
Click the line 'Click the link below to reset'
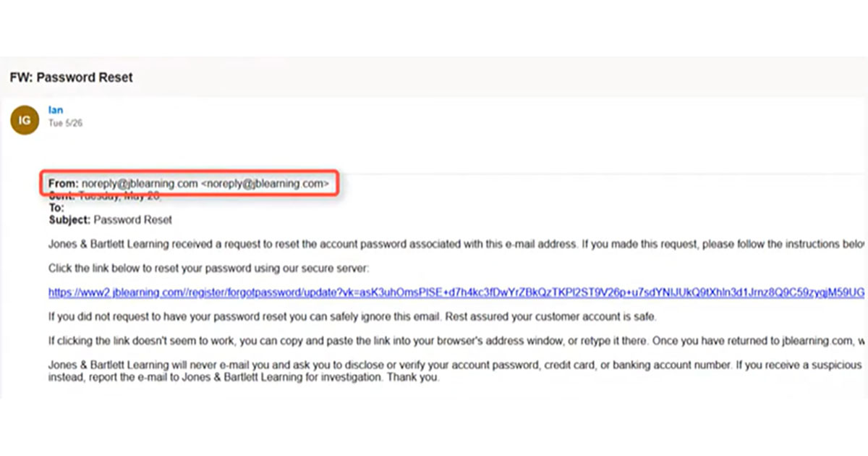[x=208, y=269]
